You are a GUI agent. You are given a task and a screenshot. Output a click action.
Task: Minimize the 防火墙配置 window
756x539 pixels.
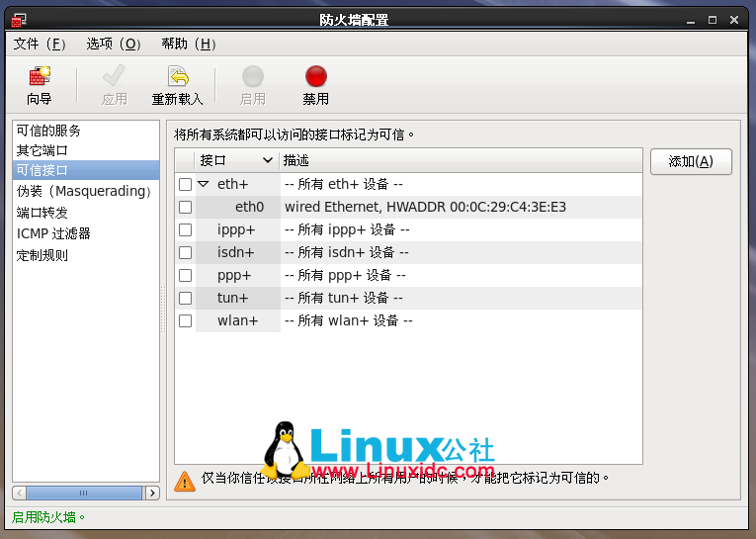[x=691, y=20]
